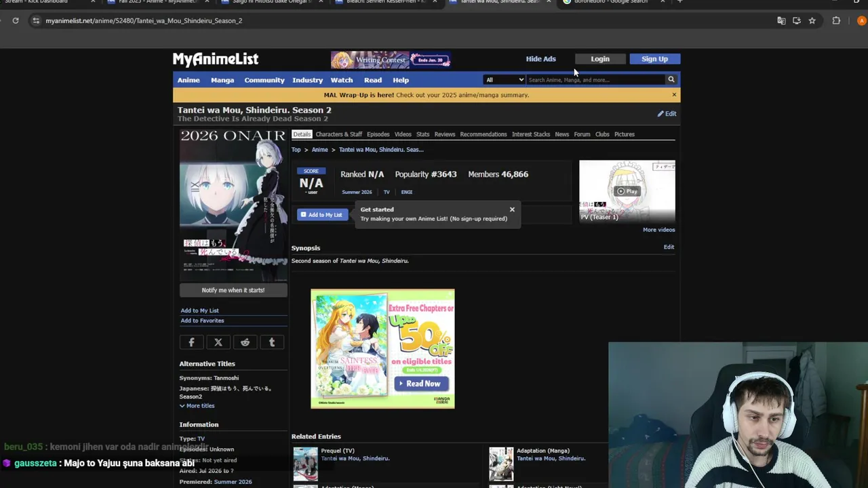868x488 pixels.
Task: Click the Add to Favorites link
Action: point(202,321)
